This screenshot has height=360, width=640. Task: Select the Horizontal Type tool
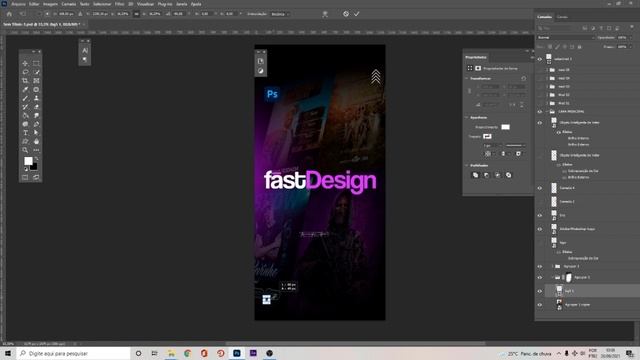point(25,133)
